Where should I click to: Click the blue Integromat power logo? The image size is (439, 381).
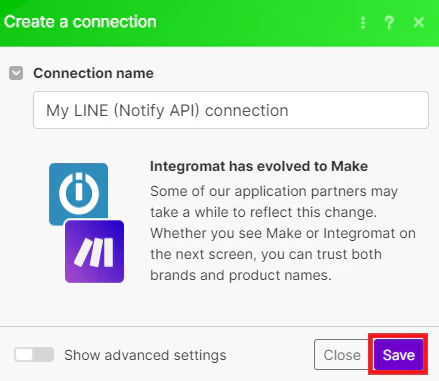78,193
